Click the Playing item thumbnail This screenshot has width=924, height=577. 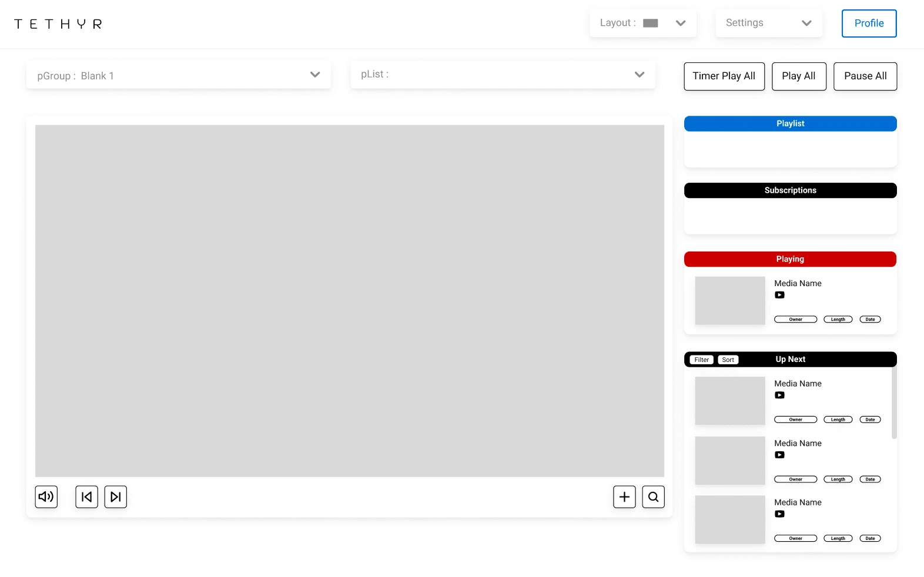click(730, 301)
